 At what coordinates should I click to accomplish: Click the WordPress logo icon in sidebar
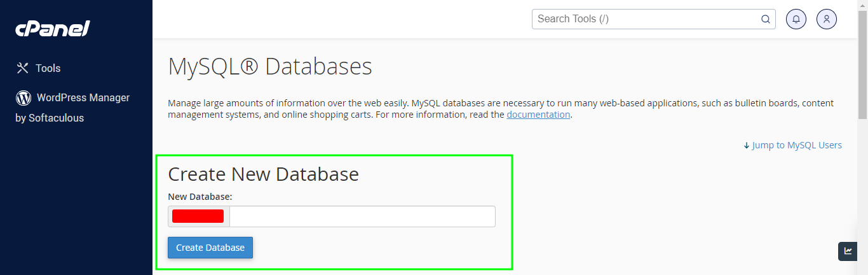pos(24,97)
